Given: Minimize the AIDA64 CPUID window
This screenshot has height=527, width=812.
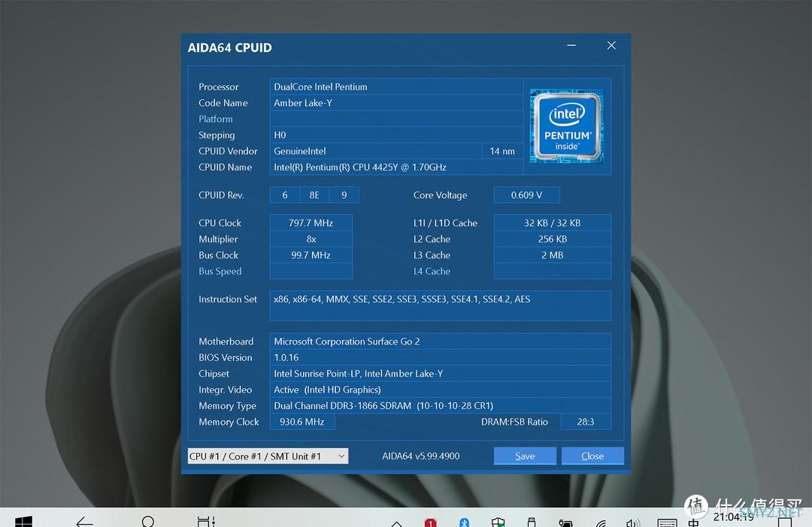Looking at the screenshot, I should 571,46.
